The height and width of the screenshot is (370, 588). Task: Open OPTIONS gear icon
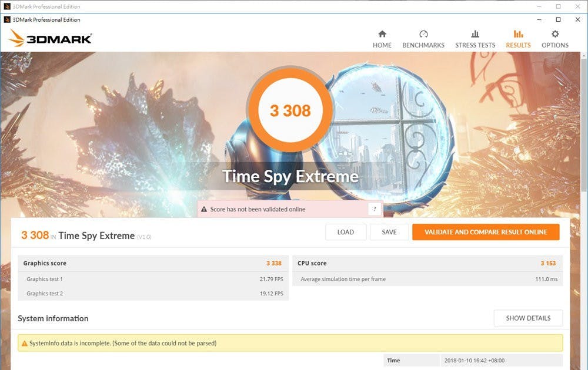point(555,34)
